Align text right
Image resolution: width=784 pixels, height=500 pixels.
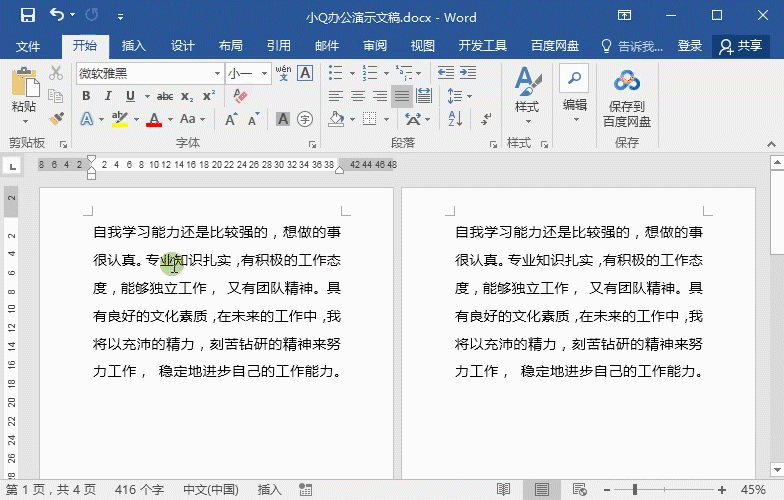(380, 96)
